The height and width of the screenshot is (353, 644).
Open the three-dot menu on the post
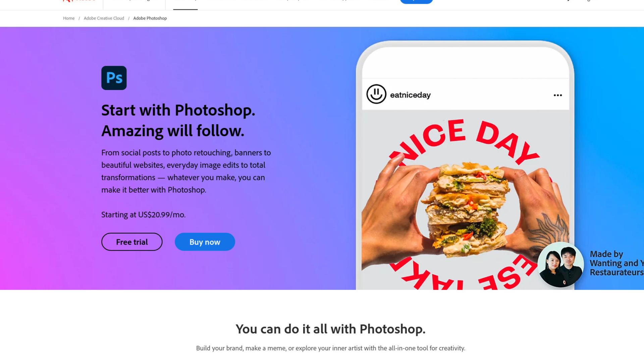pyautogui.click(x=557, y=95)
